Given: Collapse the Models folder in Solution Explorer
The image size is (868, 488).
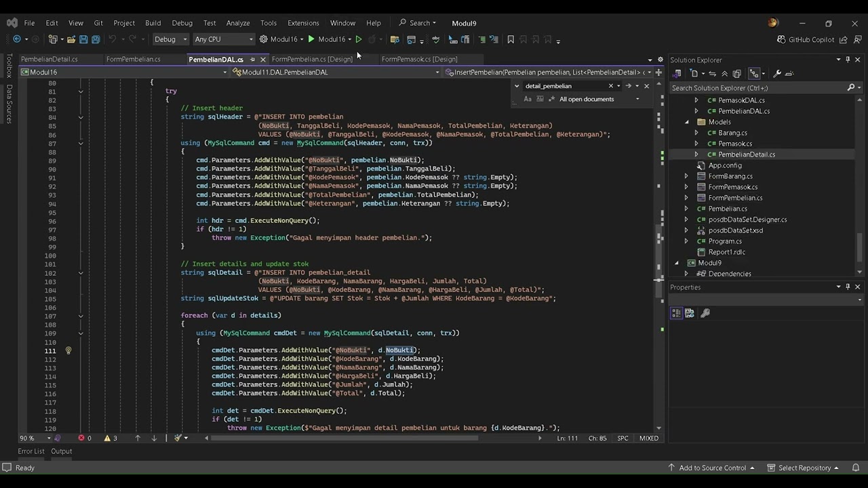Looking at the screenshot, I should (686, 122).
